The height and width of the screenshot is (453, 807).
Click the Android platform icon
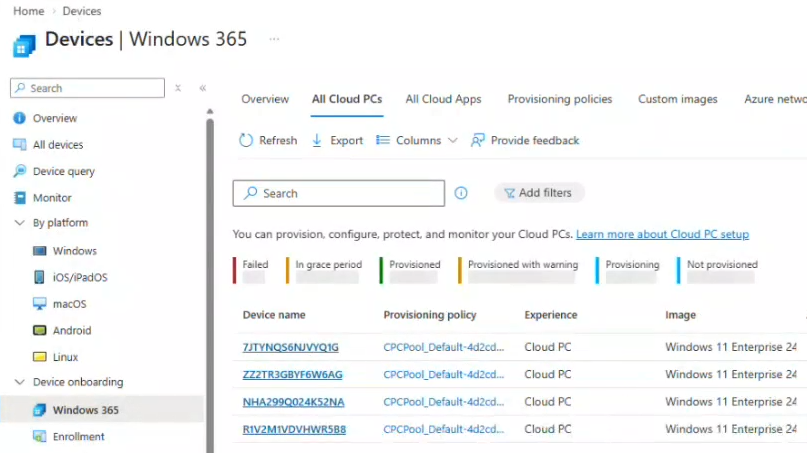tap(39, 330)
